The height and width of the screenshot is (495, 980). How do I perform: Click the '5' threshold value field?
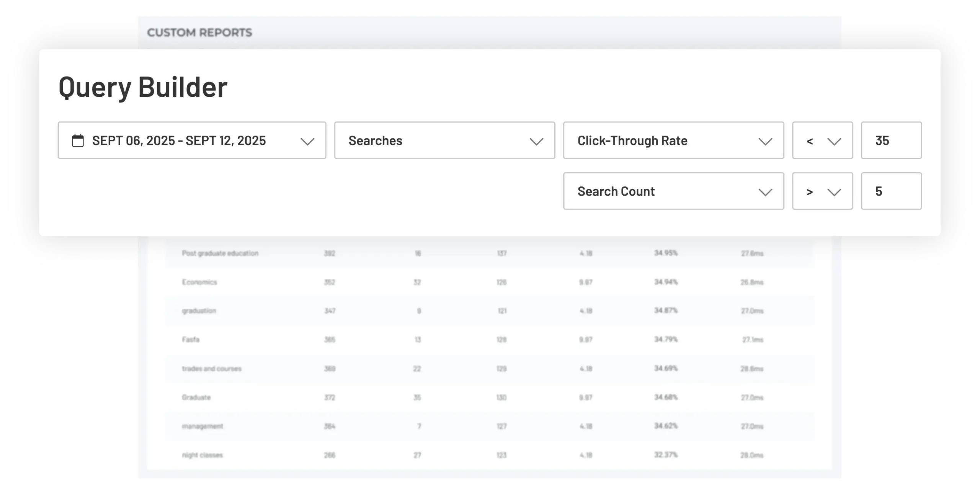(891, 191)
